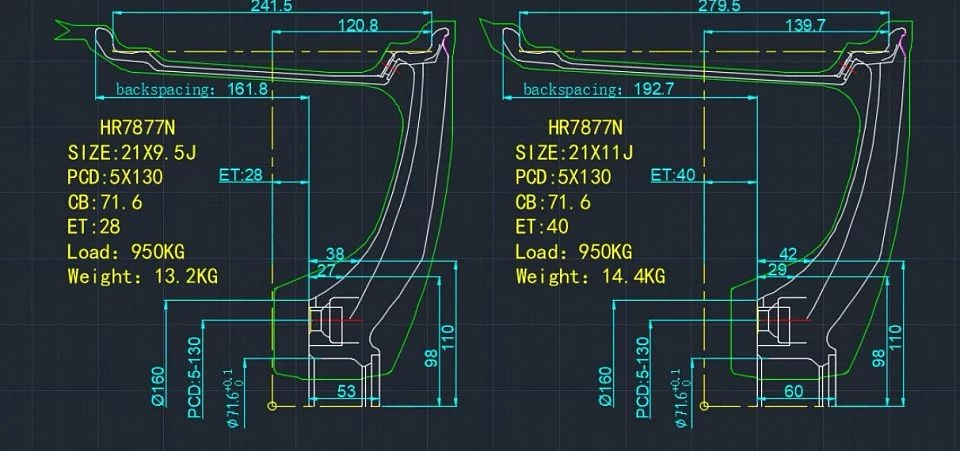960x451 pixels.
Task: Click the SIZE:21X9.5J text line
Action: 132,152
